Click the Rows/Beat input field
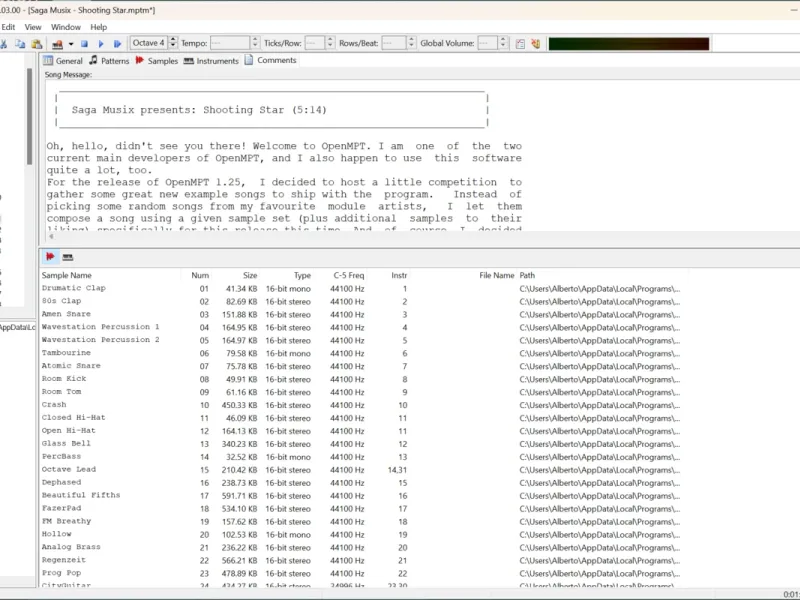Screen dimensions: 800x600 coord(394,43)
